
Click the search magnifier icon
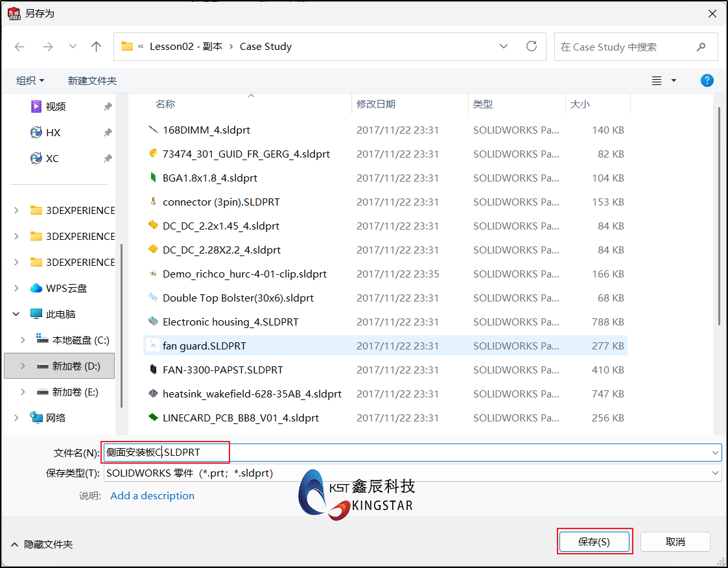(x=701, y=47)
